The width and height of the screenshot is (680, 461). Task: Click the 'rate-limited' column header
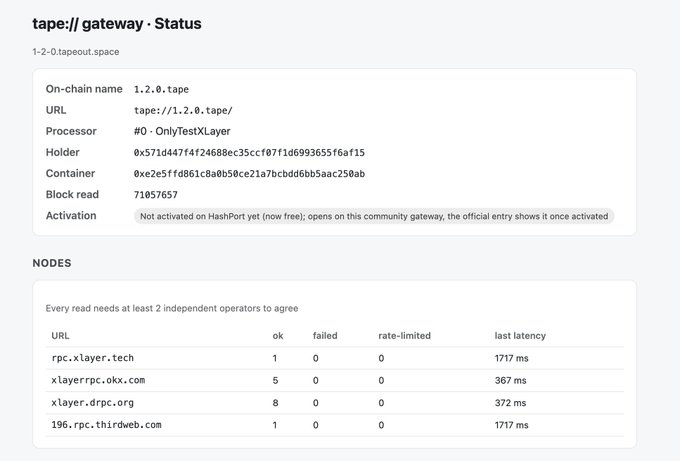[405, 336]
